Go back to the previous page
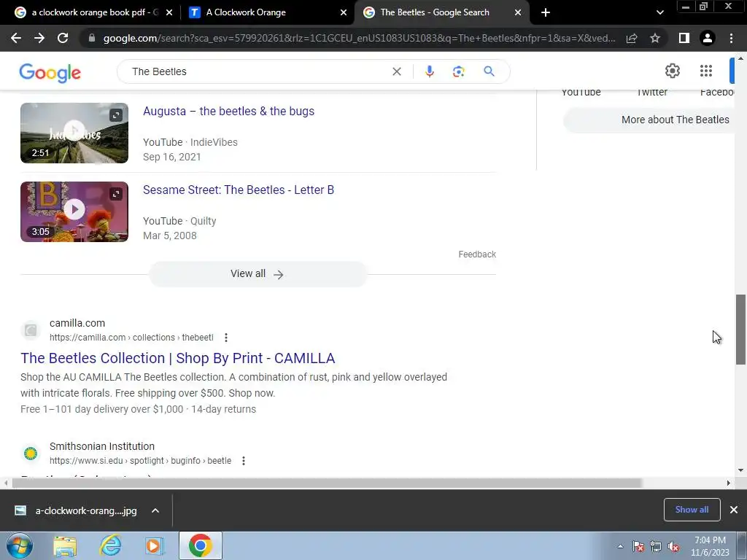747x560 pixels. click(x=16, y=38)
